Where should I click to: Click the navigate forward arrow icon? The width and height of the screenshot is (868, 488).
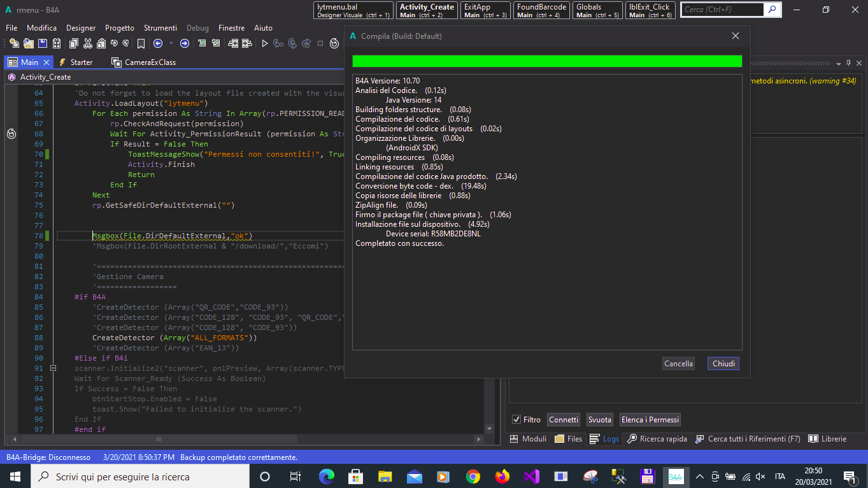click(x=185, y=43)
